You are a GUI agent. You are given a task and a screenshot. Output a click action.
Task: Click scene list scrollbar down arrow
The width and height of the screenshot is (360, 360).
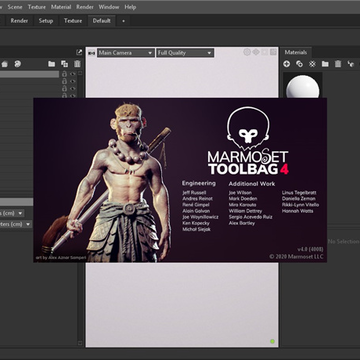80,342
